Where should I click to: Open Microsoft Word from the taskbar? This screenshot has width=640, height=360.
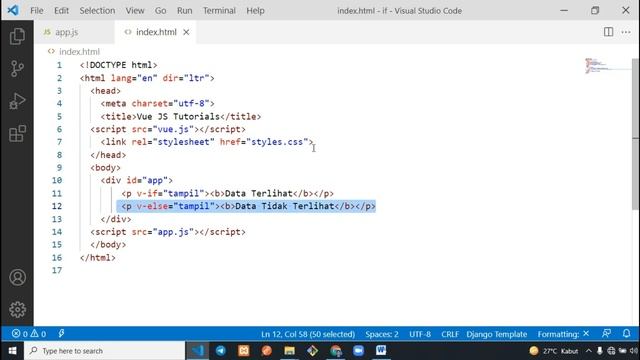tap(381, 351)
